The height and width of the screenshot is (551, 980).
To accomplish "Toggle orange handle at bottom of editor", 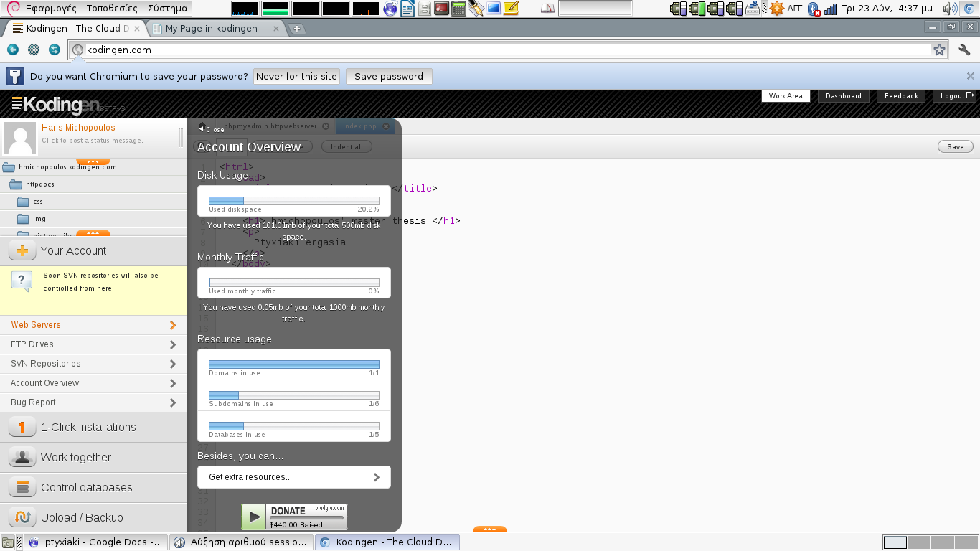I will pyautogui.click(x=490, y=529).
